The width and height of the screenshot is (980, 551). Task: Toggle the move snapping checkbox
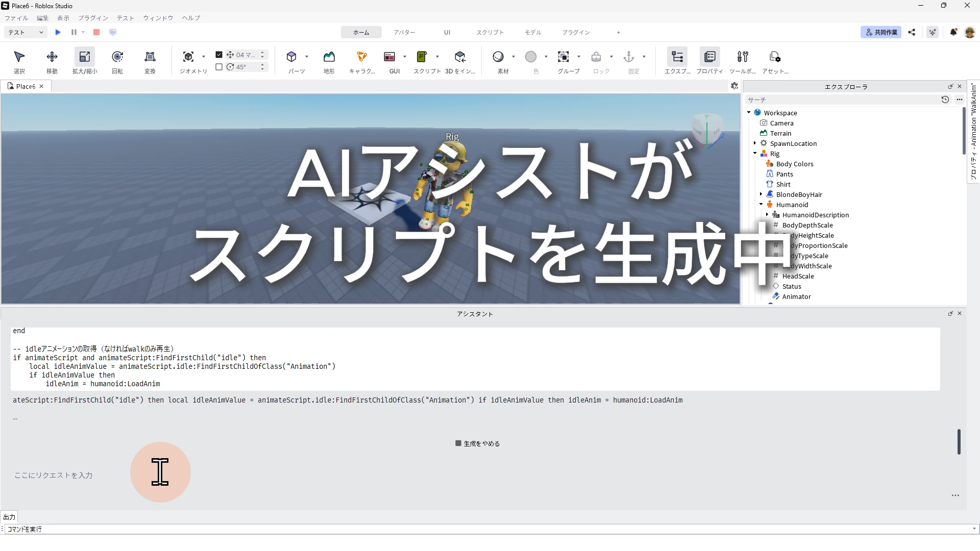[219, 55]
